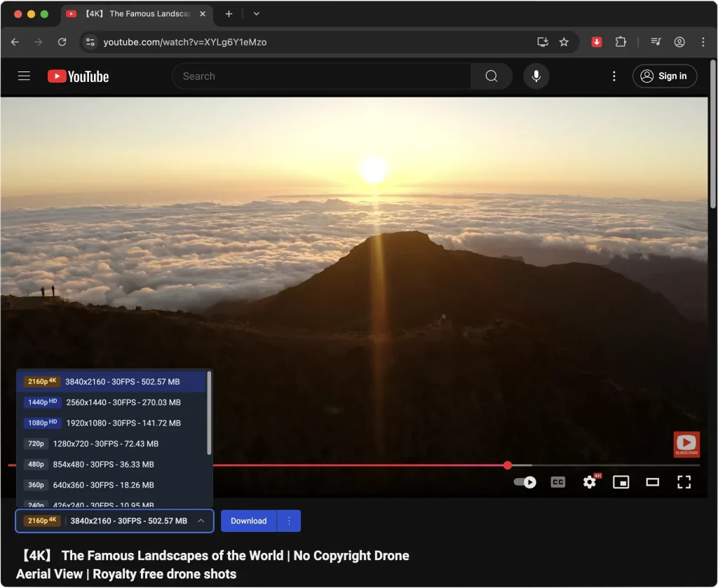Viewport: 718px width, 588px height.
Task: Open more options beside Download button
Action: (290, 521)
